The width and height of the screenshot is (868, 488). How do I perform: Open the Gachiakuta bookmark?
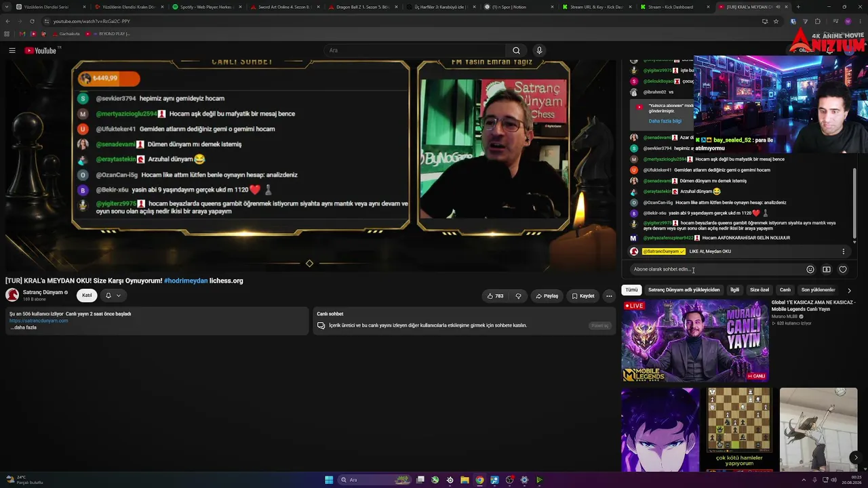[x=66, y=33]
